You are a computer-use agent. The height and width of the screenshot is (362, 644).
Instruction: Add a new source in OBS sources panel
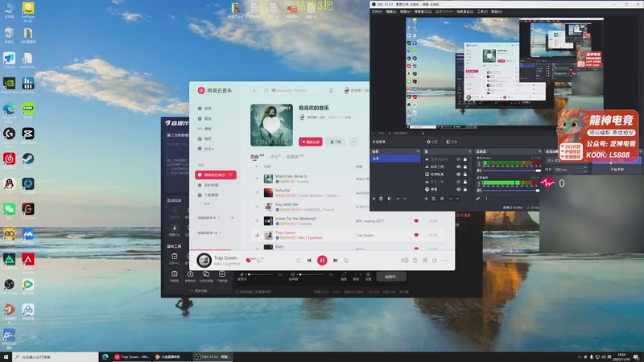tap(427, 199)
